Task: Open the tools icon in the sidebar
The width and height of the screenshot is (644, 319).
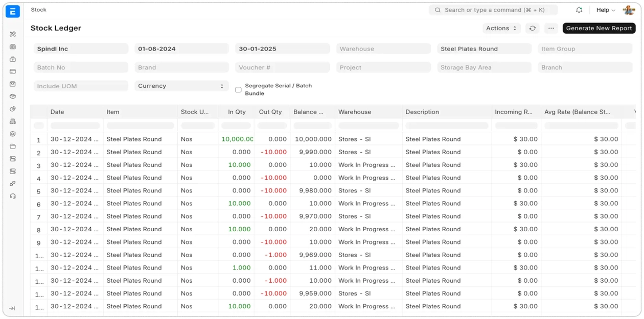Action: click(13, 34)
